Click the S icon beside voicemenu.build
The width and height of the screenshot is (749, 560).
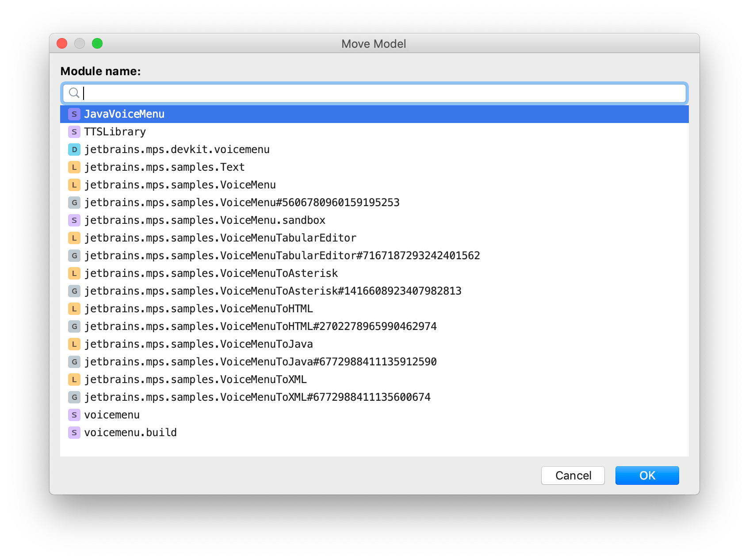click(x=74, y=432)
